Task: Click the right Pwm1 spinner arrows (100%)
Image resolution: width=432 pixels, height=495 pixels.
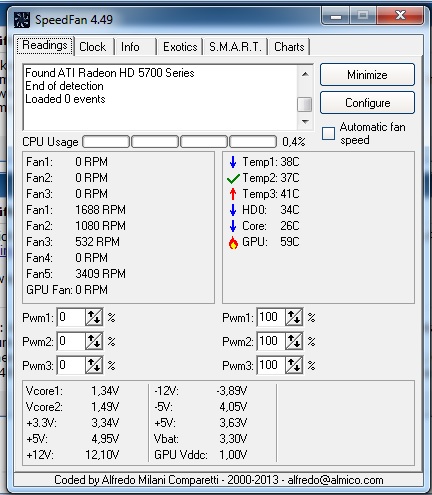Action: point(294,317)
